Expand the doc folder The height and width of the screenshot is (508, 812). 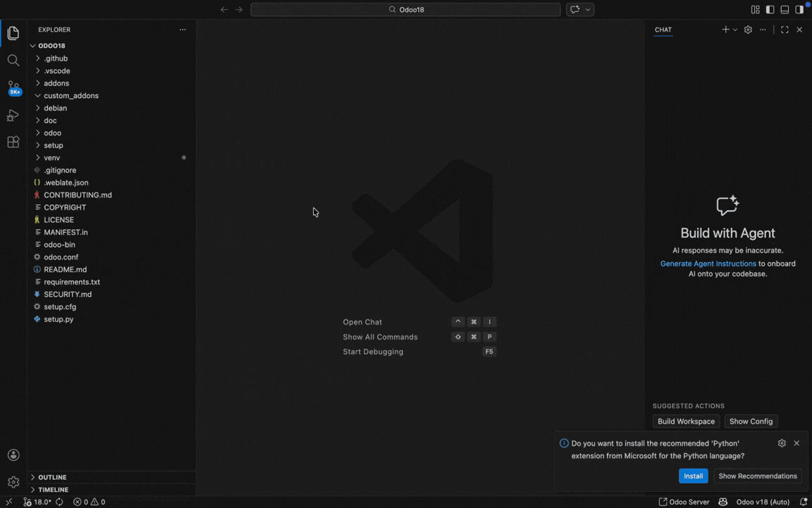[x=111, y=120]
